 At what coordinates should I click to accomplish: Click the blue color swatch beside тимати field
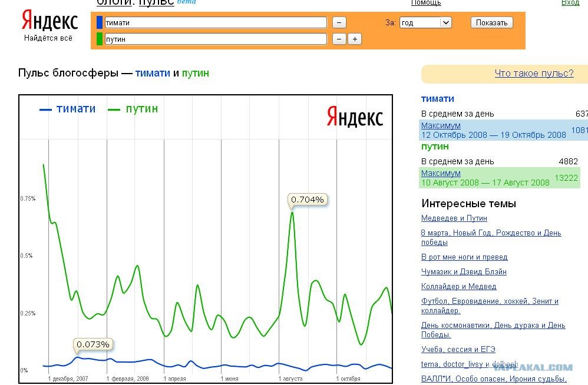(100, 22)
